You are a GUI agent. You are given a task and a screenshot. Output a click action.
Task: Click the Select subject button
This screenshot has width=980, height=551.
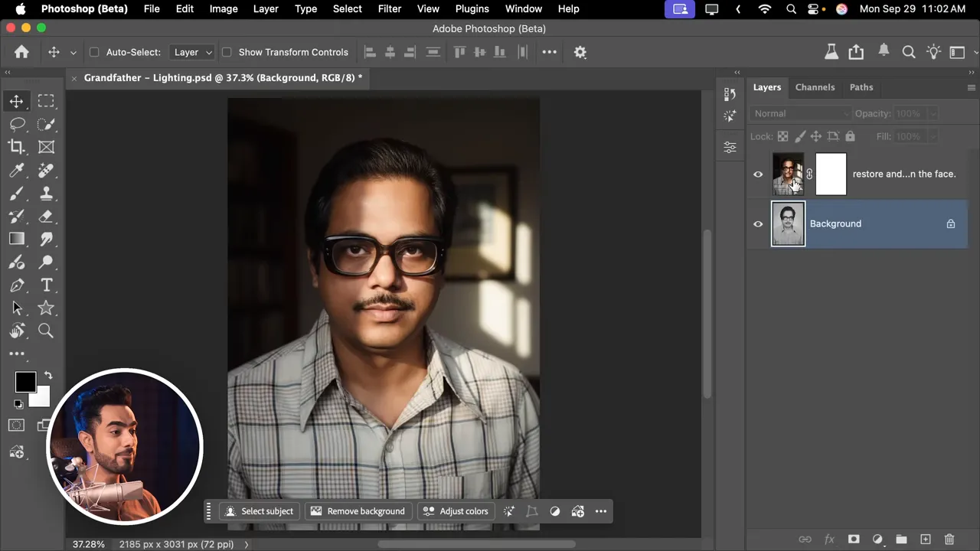pos(259,511)
